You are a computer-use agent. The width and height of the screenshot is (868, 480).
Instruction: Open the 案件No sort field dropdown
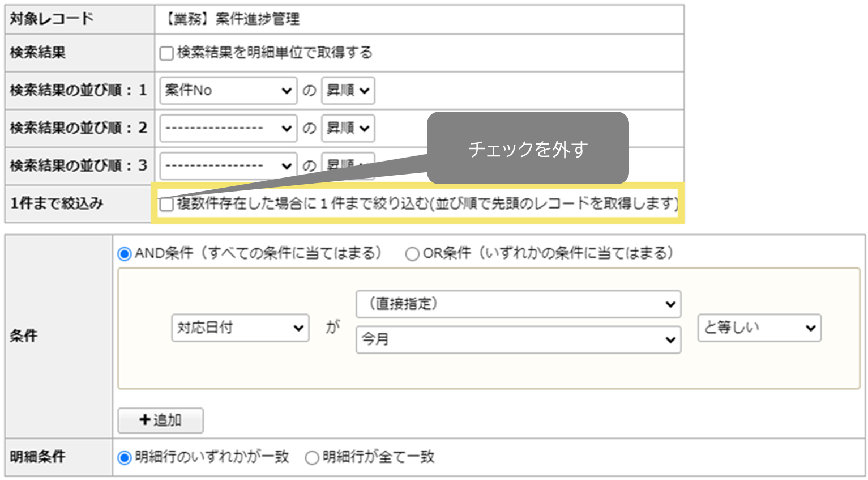(x=228, y=90)
